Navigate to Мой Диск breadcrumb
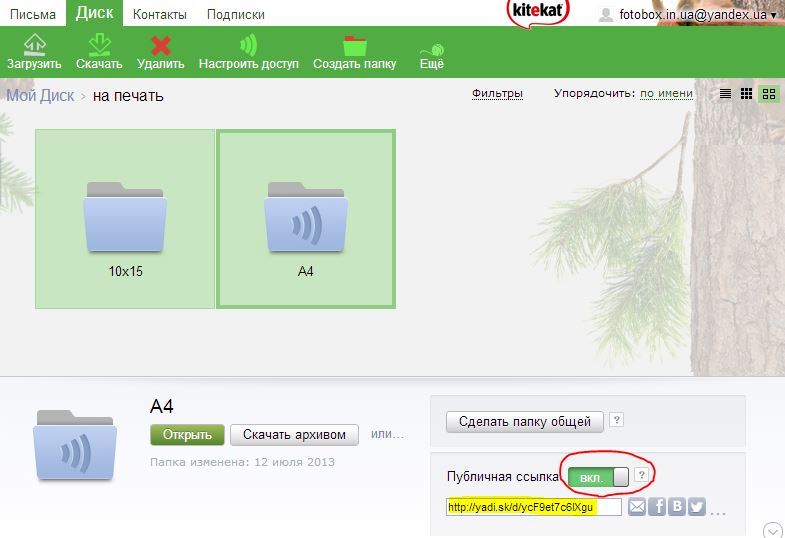Viewport: 785px width, 538px height. (40, 95)
